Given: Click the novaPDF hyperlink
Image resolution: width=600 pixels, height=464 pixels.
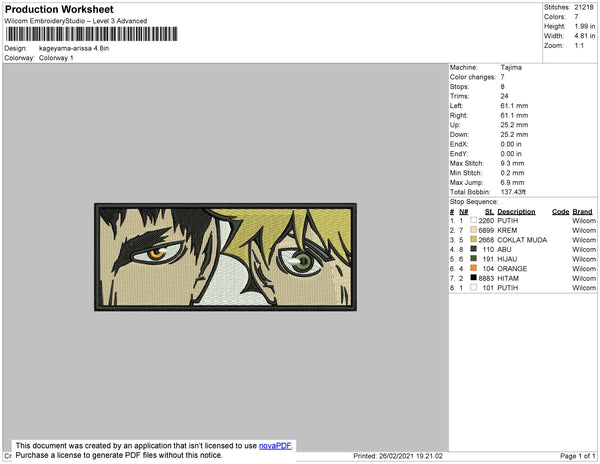Looking at the screenshot, I should point(275,446).
